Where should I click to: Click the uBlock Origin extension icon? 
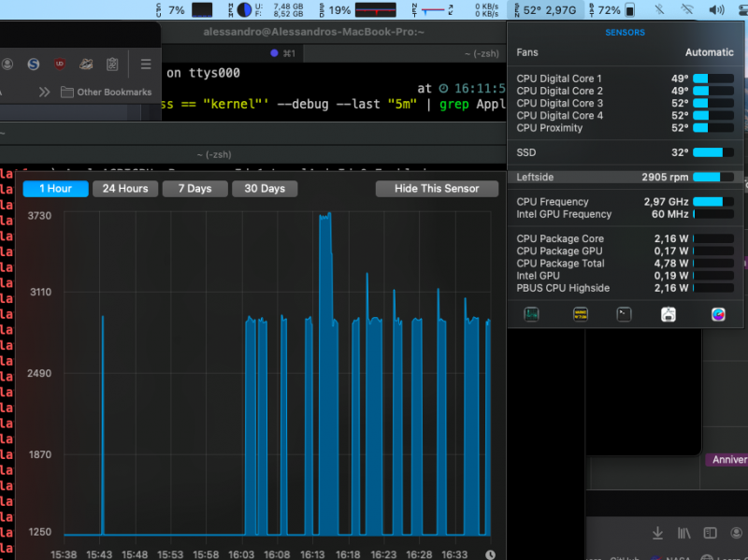point(60,65)
